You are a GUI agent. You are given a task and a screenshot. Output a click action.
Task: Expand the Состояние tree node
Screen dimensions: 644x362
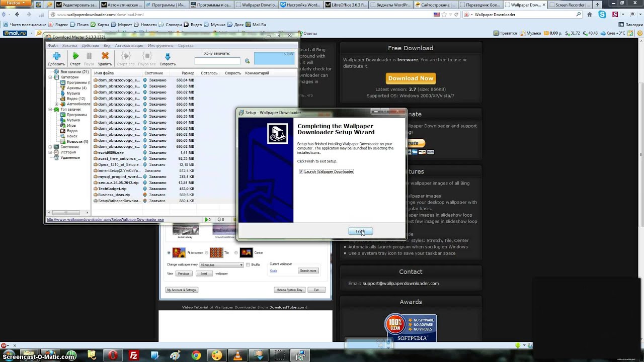coord(50,147)
